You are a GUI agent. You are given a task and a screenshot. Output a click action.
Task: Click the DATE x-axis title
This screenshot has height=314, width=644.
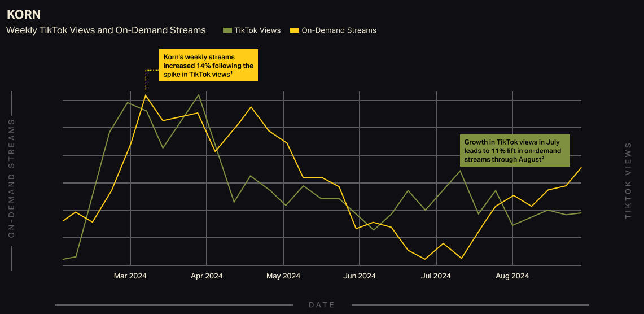pyautogui.click(x=322, y=305)
